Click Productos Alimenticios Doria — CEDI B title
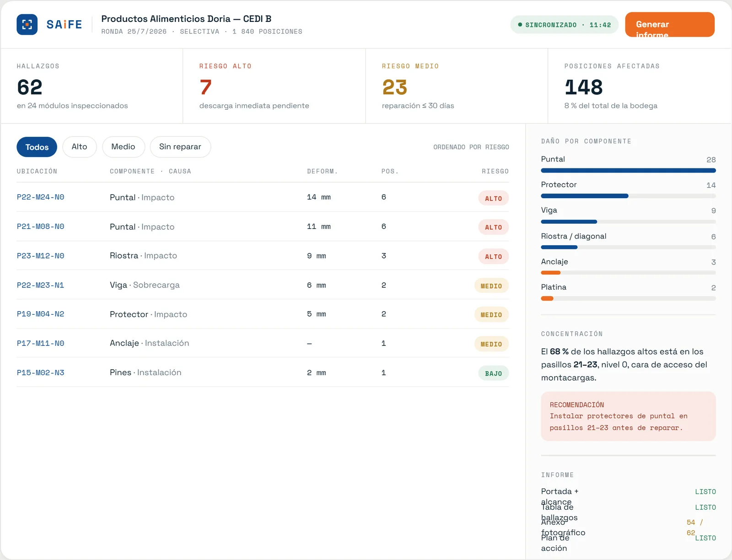The height and width of the screenshot is (560, 732). [x=186, y=19]
